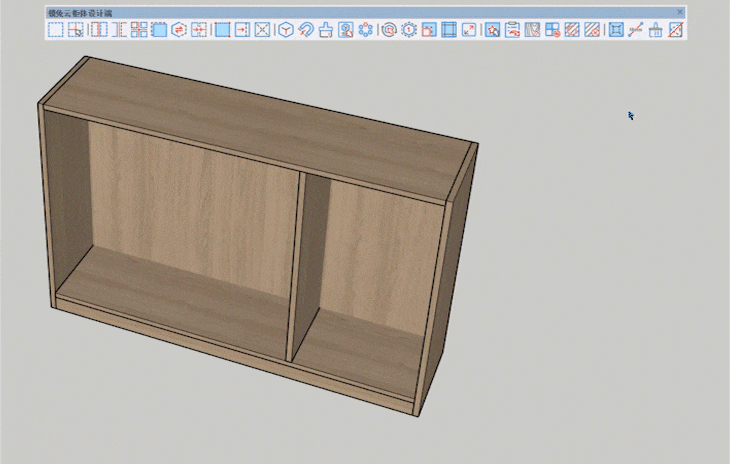
Task: Select the square with red inward arrows icon
Action: click(199, 30)
